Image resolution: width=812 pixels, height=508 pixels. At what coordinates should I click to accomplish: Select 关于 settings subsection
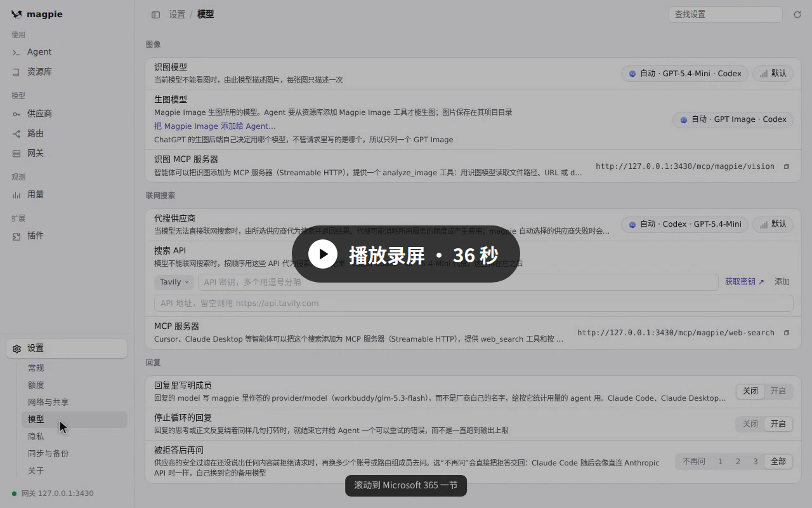[74, 471]
